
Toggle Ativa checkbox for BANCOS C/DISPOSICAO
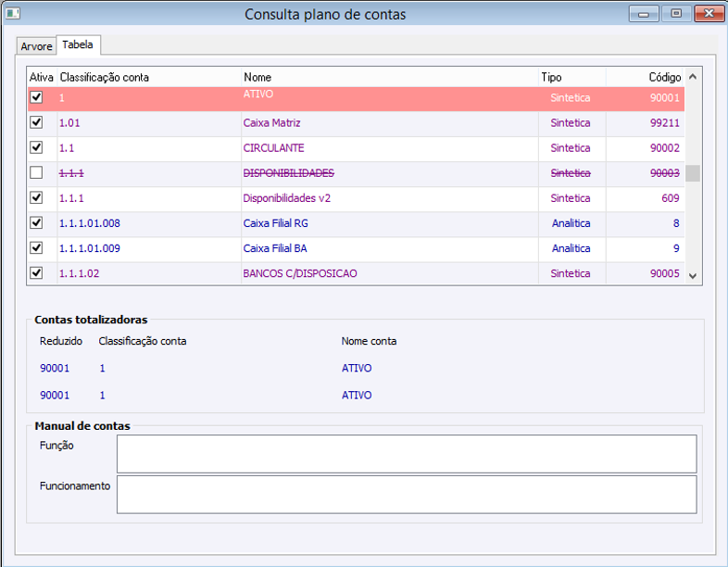[x=36, y=272]
